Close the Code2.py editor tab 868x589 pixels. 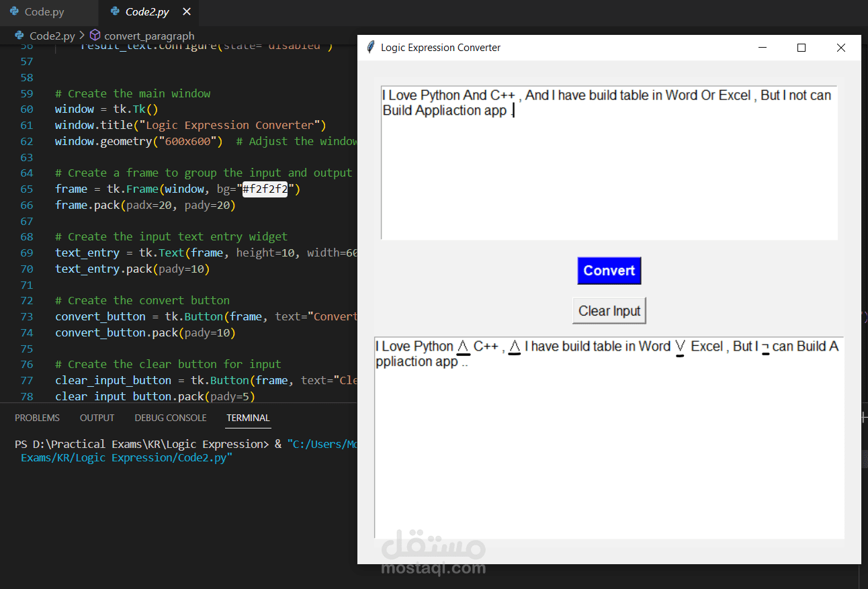[x=186, y=11]
